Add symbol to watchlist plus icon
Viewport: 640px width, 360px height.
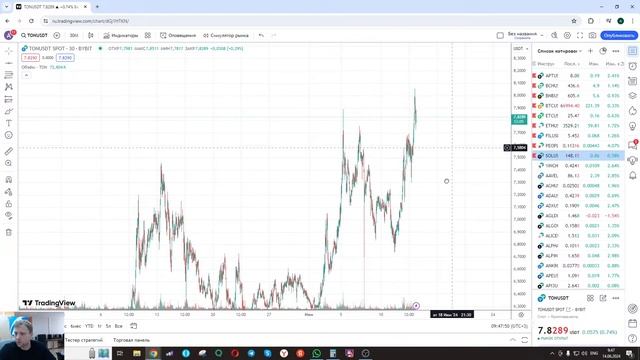pos(590,51)
